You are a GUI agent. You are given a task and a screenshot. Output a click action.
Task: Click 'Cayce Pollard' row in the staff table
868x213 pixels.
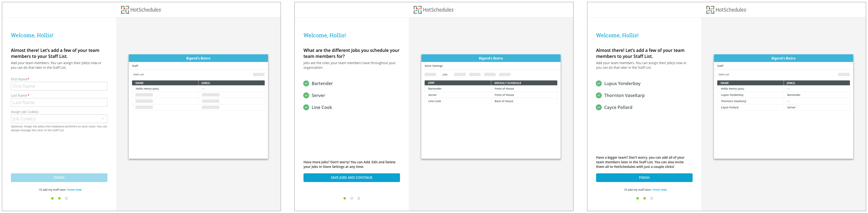783,108
